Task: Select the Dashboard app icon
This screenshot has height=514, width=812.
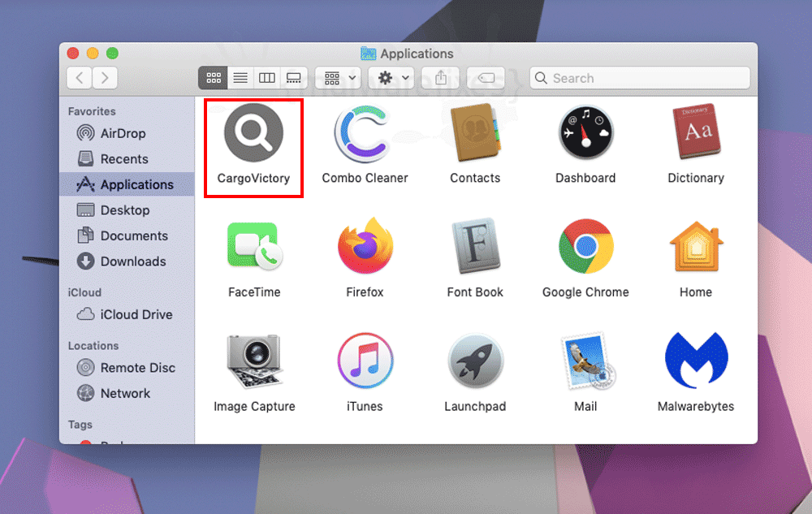Action: tap(585, 133)
